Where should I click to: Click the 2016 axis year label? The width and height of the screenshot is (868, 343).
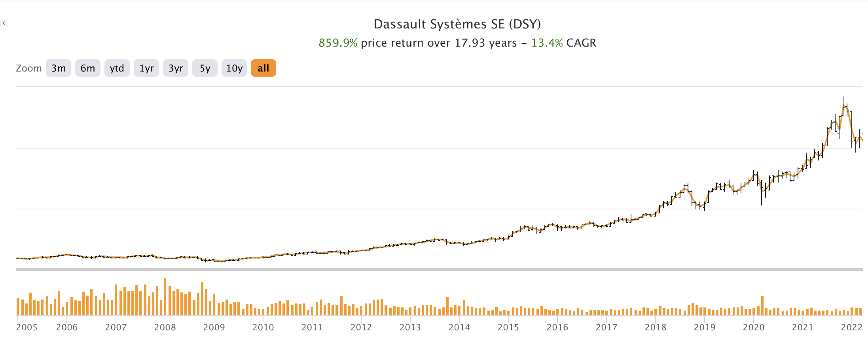coord(557,327)
